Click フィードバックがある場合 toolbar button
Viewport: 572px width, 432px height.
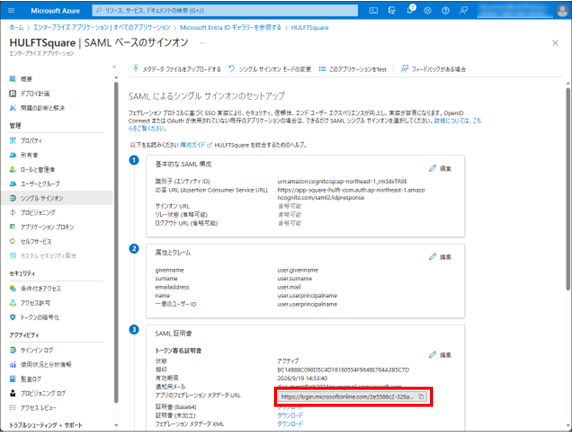(x=433, y=69)
